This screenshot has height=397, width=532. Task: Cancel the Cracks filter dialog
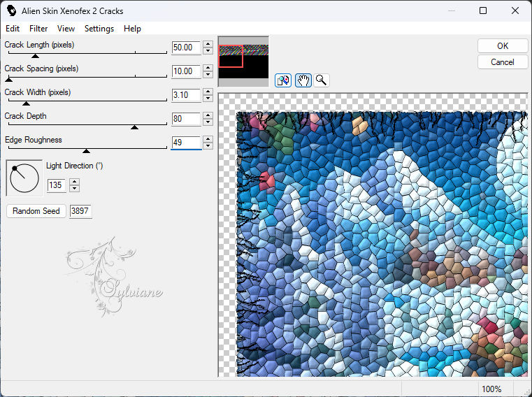point(503,62)
